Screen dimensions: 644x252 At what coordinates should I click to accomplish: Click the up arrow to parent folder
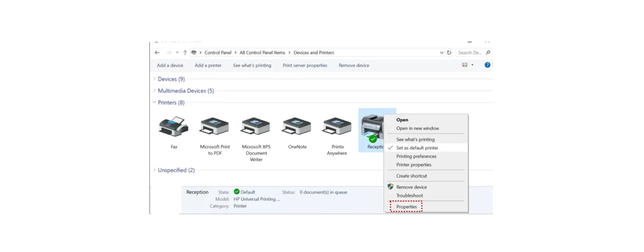point(185,53)
